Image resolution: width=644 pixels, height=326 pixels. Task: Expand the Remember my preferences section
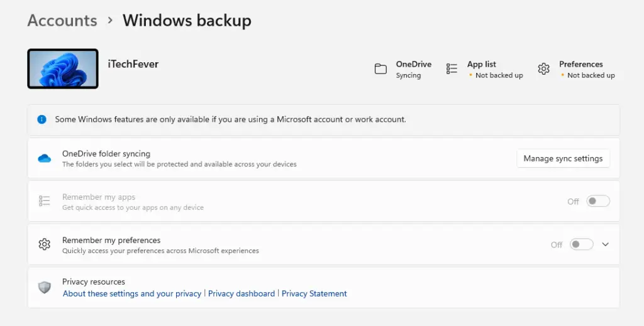(606, 244)
